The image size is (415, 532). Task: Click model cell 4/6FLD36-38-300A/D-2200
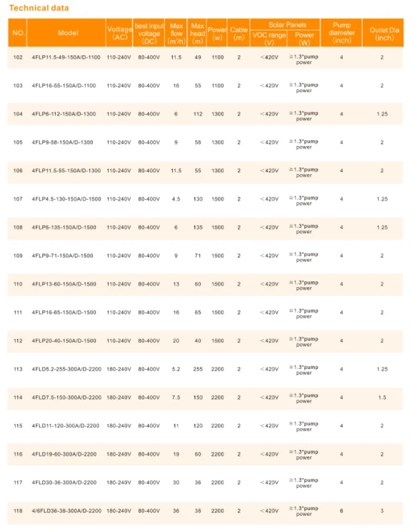point(66,511)
